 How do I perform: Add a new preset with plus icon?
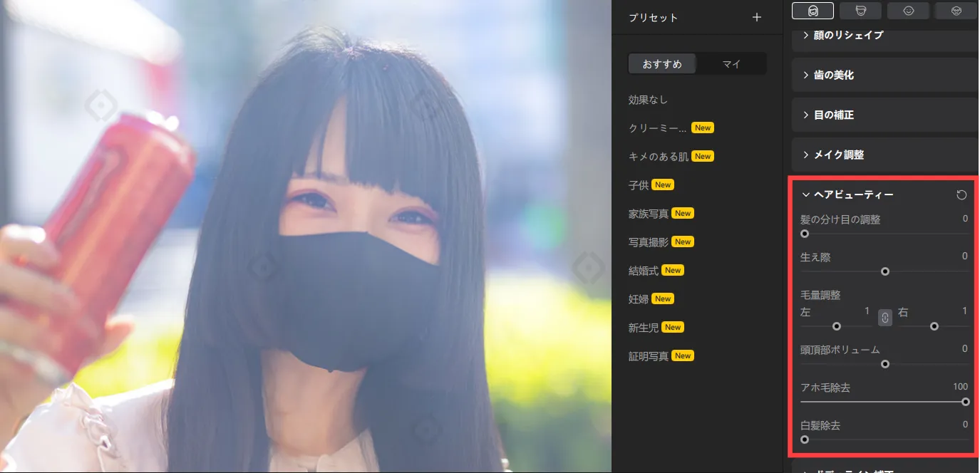(x=757, y=17)
